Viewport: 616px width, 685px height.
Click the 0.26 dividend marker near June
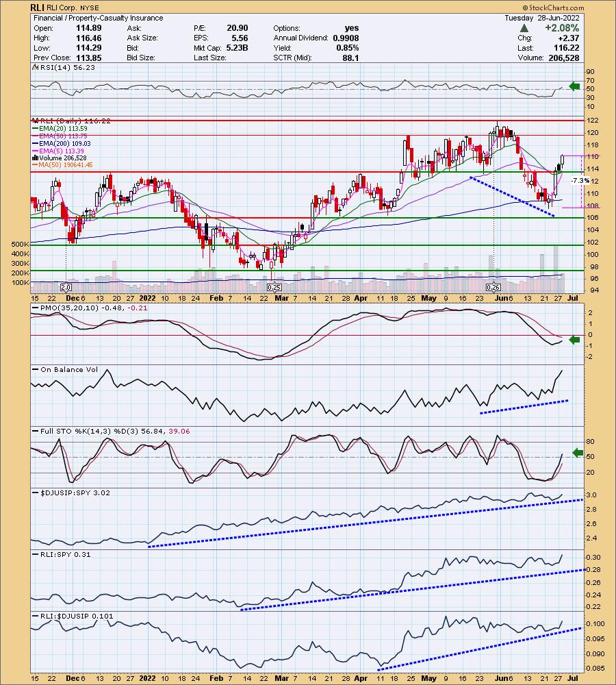(x=493, y=288)
